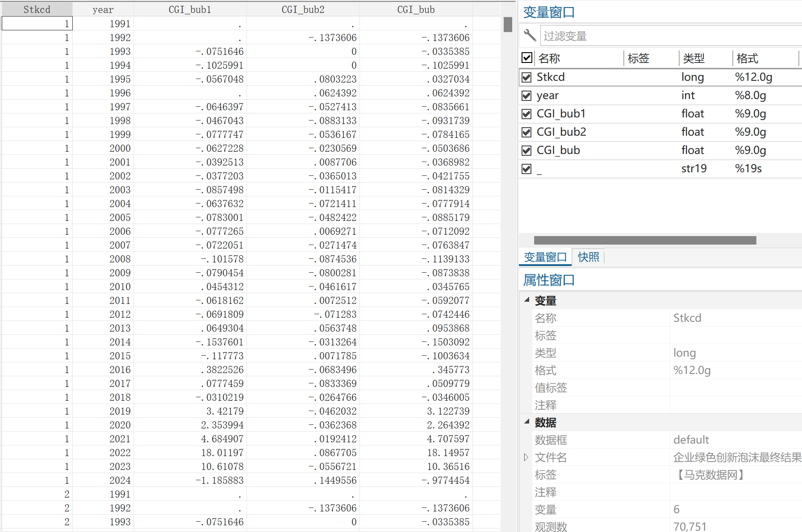Click the 【马克数据网】 dataset label value
This screenshot has height=532, width=802.
tap(710, 474)
